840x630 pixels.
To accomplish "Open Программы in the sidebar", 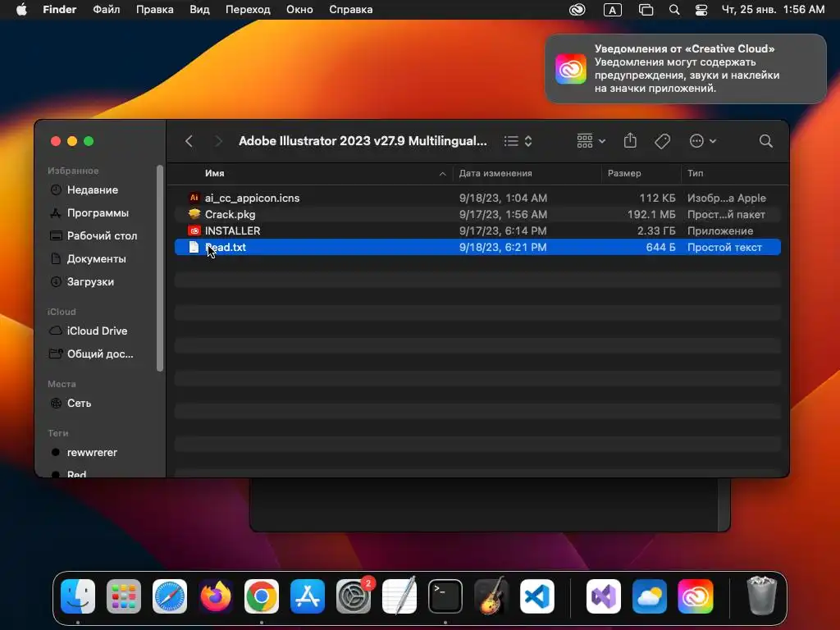I will click(x=98, y=212).
